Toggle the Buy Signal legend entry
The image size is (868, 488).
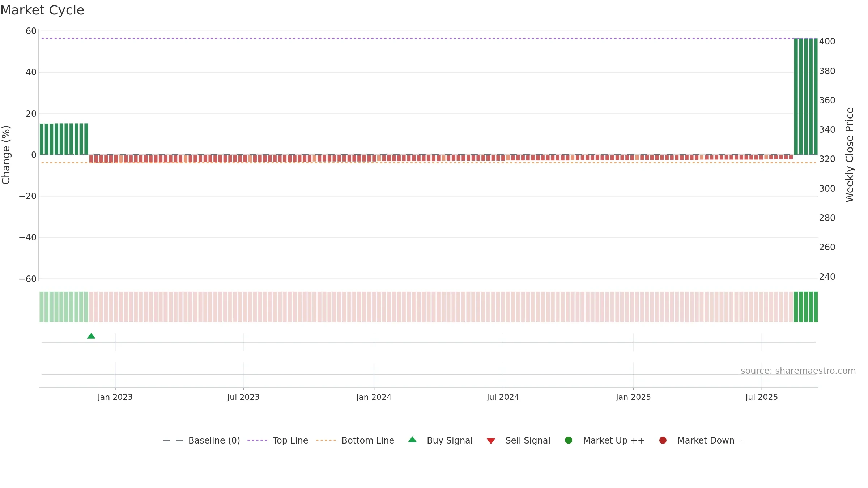[x=440, y=440]
